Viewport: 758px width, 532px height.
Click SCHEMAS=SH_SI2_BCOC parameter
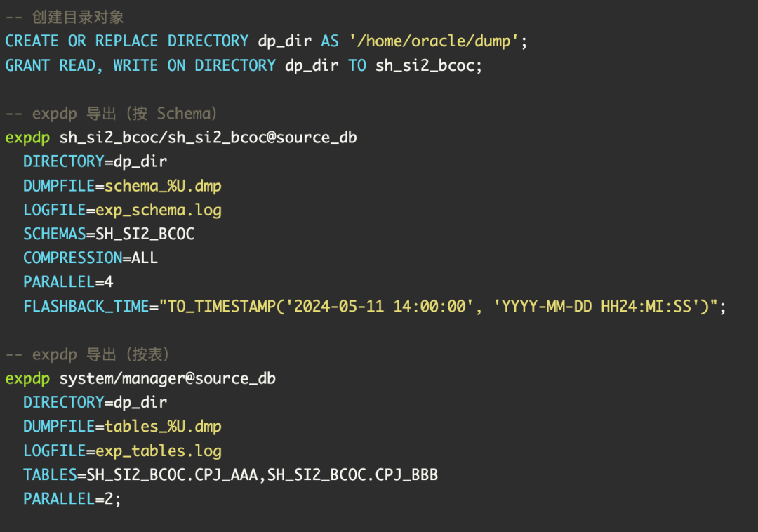[x=109, y=234]
